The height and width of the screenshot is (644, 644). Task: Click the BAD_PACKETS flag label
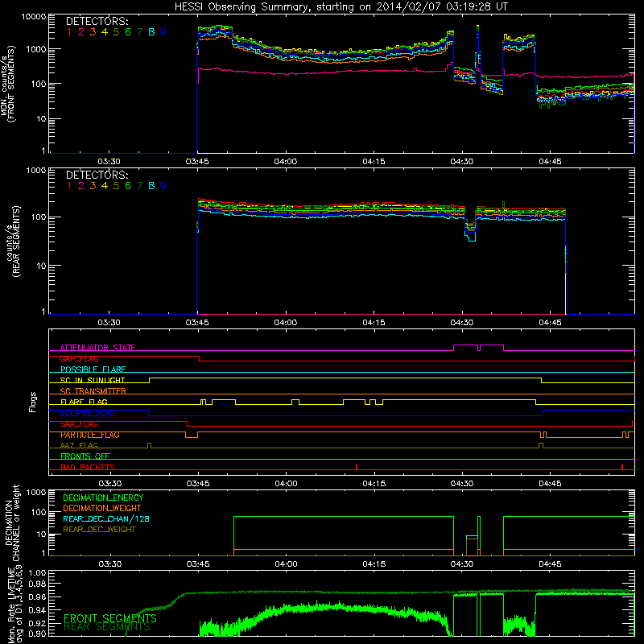88,467
